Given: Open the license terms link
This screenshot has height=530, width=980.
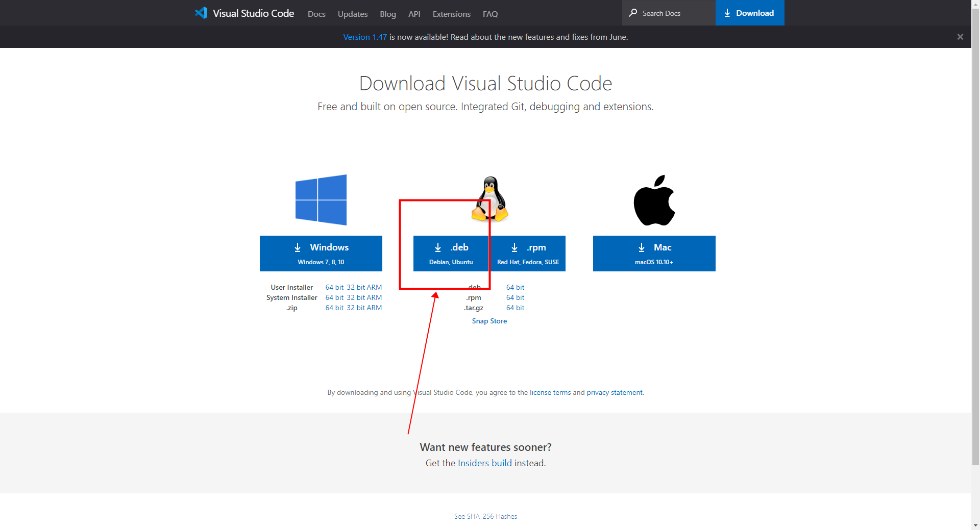Looking at the screenshot, I should [550, 392].
